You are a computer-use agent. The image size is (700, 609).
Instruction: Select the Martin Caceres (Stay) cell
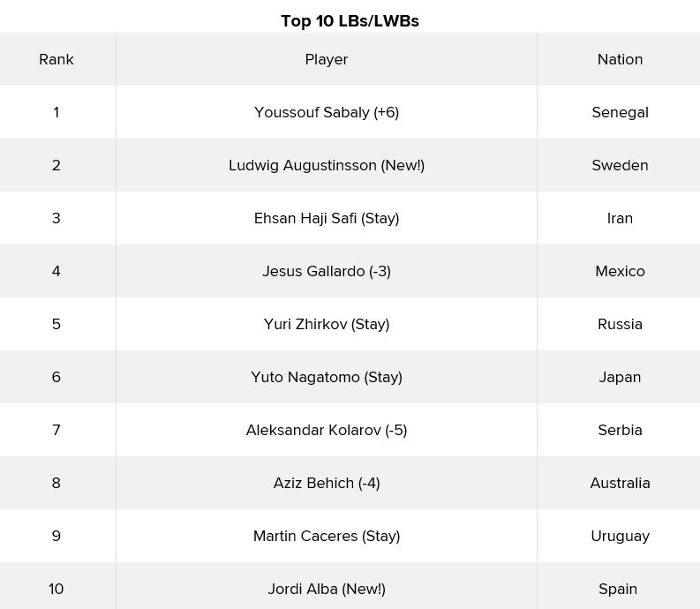(x=327, y=536)
